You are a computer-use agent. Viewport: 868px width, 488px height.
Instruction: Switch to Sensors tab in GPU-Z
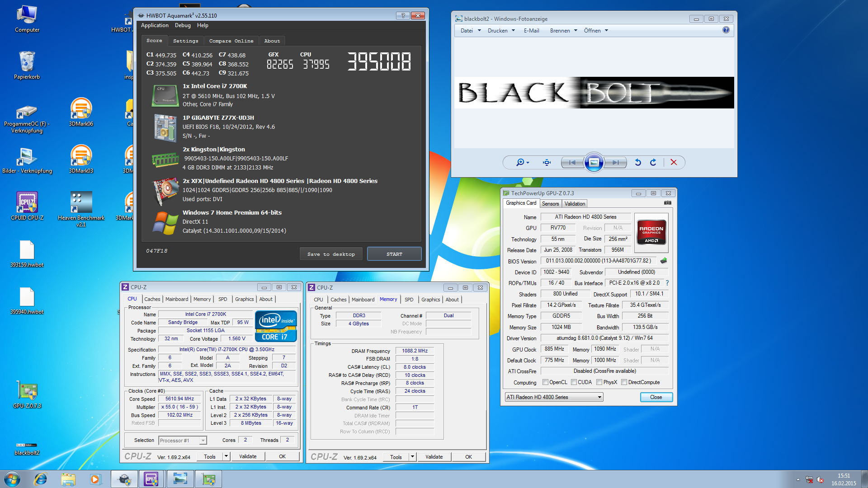(x=550, y=204)
